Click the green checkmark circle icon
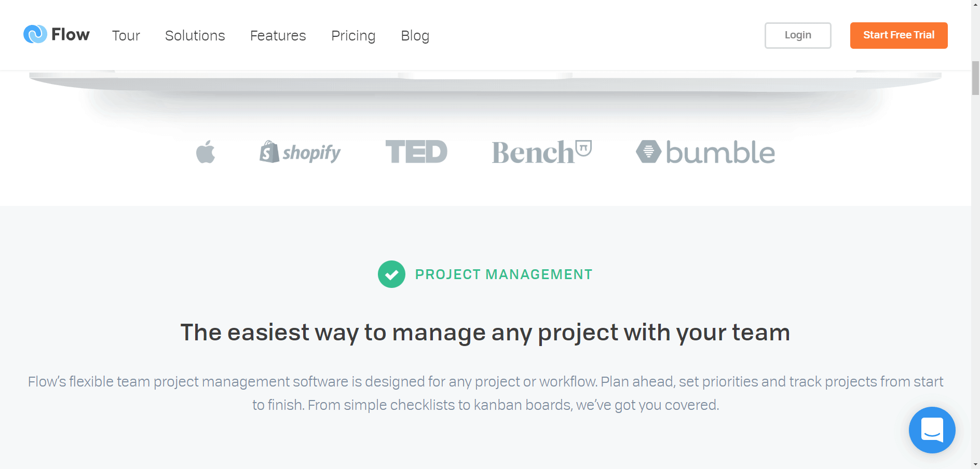This screenshot has width=980, height=469. (x=391, y=274)
